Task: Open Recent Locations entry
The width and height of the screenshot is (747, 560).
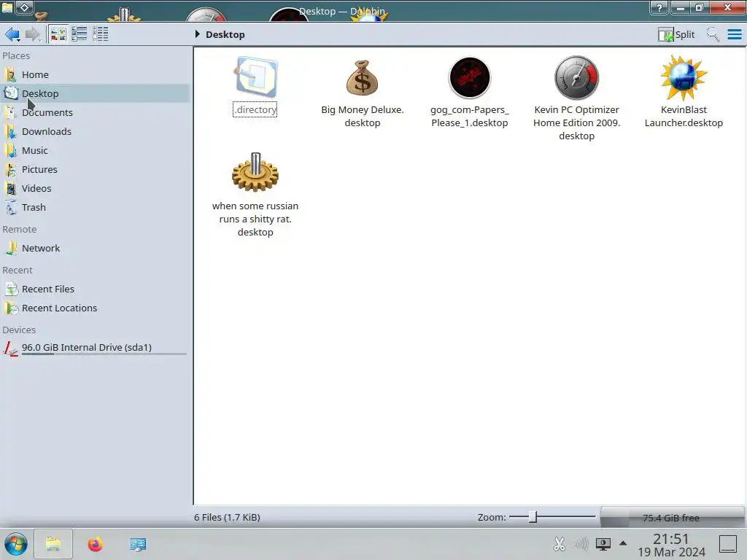Action: click(96, 308)
